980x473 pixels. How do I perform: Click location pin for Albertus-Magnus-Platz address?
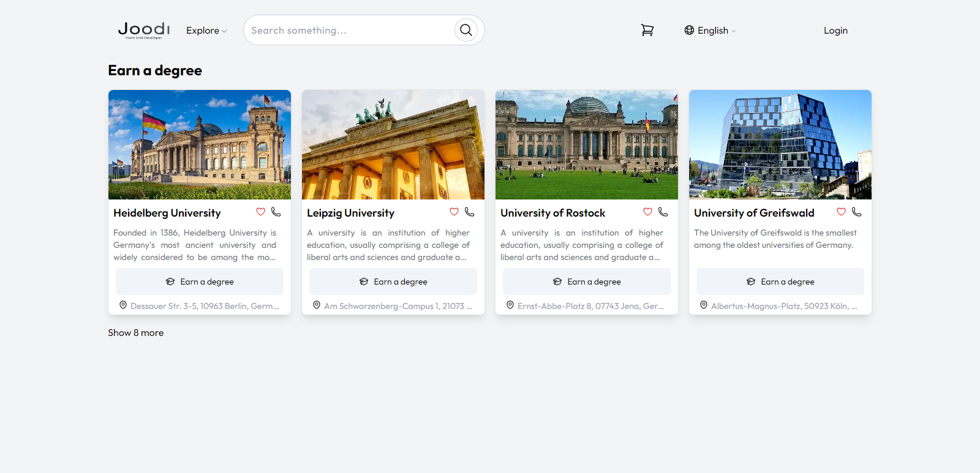[x=704, y=305]
